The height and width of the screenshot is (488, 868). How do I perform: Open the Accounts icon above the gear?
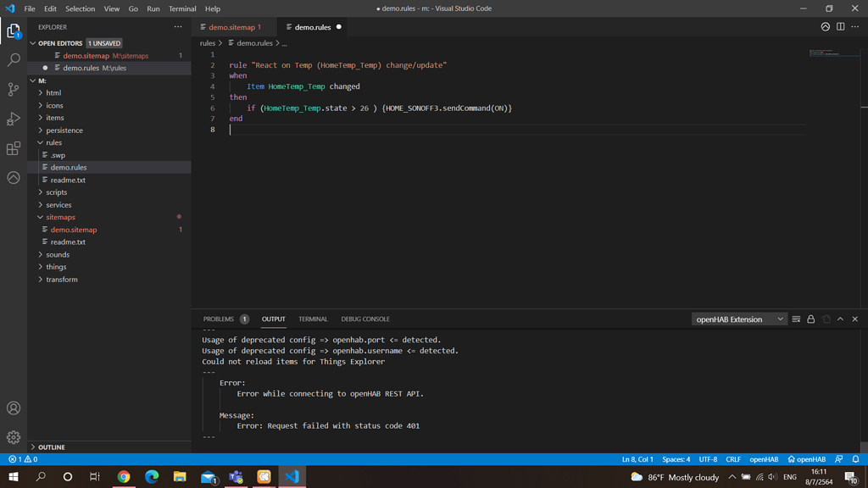13,408
